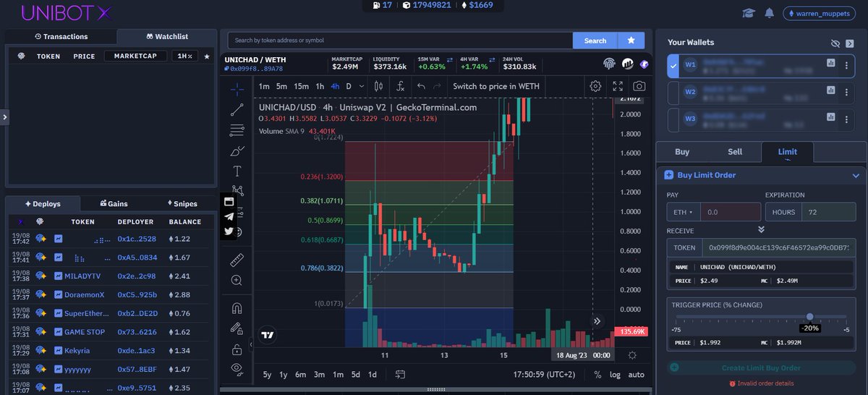Viewport: 868px width, 395px height.
Task: Lock all drawing tools
Action: [237, 349]
